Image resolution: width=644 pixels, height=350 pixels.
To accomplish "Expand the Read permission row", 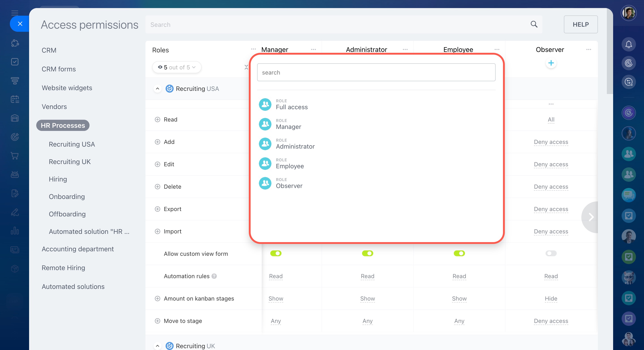I will 157,120.
